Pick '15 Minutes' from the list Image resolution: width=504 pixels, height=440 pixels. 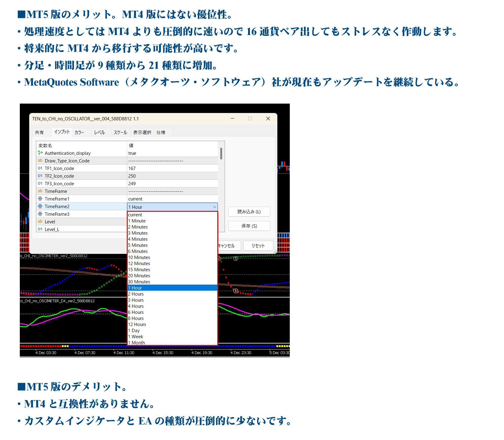point(172,270)
